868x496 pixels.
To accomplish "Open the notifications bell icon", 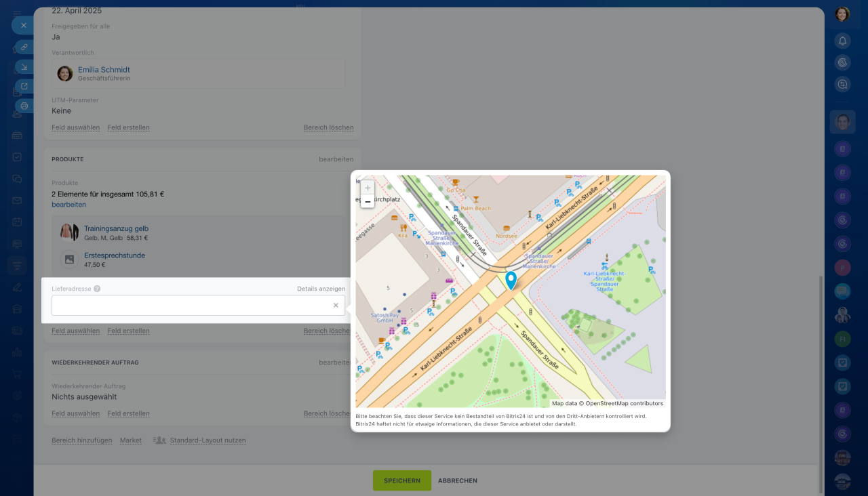I will coord(842,41).
